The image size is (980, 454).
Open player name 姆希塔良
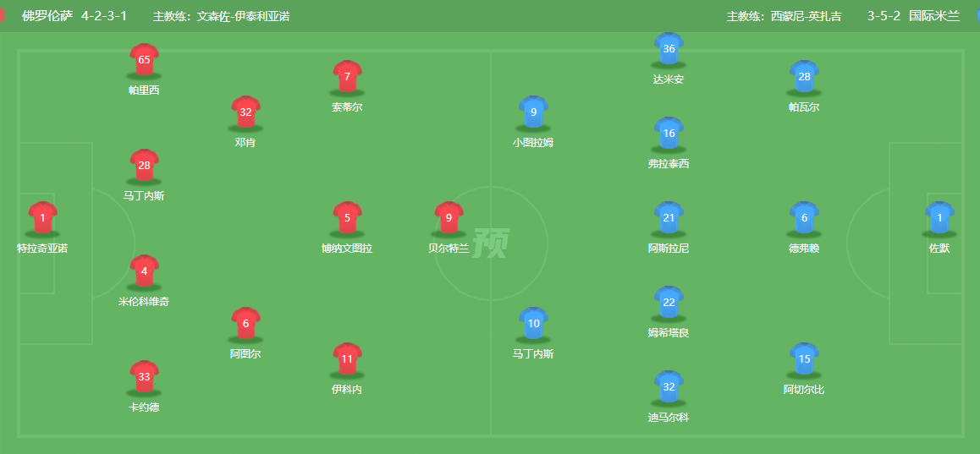pos(669,333)
